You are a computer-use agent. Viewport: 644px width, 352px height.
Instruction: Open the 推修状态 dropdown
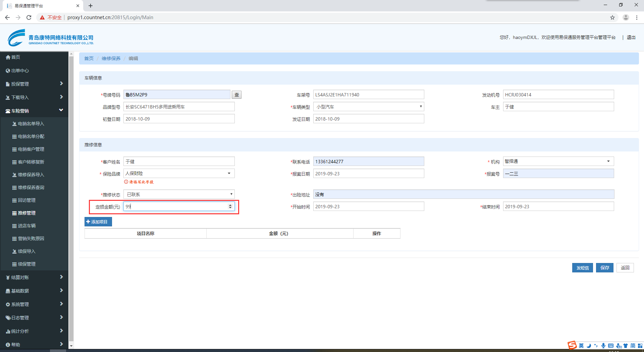pyautogui.click(x=179, y=194)
